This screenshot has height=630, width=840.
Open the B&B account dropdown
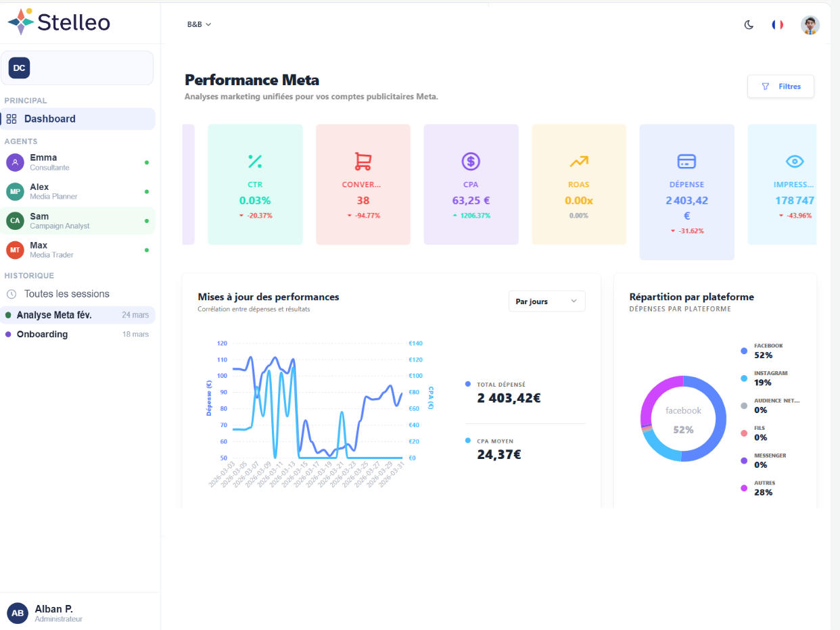tap(200, 24)
